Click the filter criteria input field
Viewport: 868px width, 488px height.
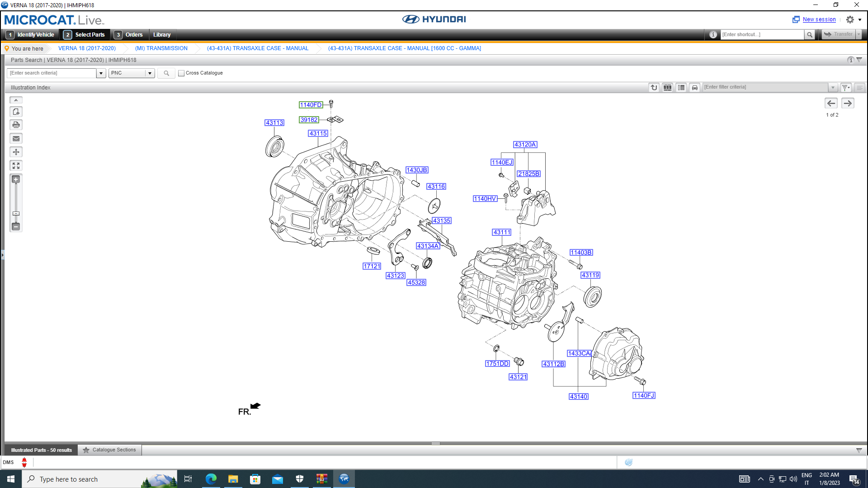[765, 87]
